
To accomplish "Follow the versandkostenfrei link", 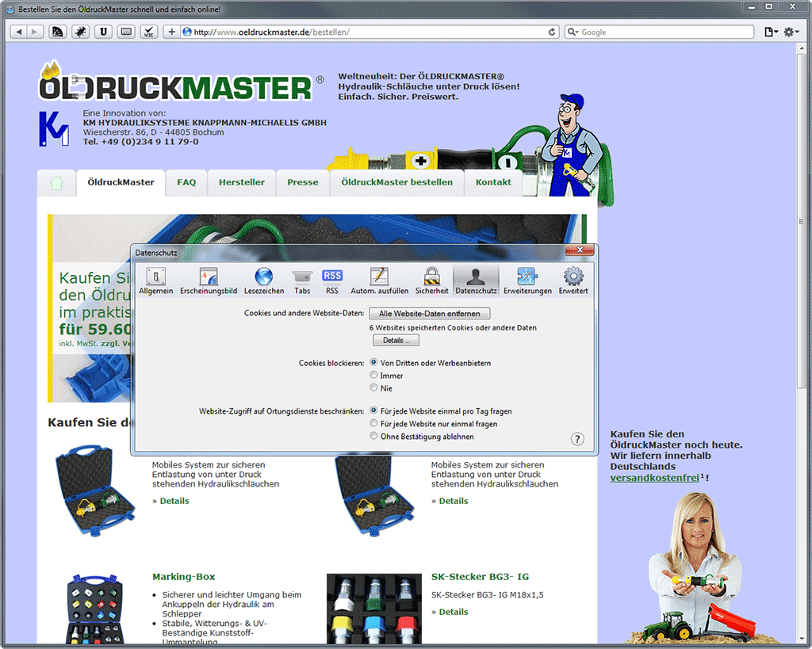I will pos(654,478).
